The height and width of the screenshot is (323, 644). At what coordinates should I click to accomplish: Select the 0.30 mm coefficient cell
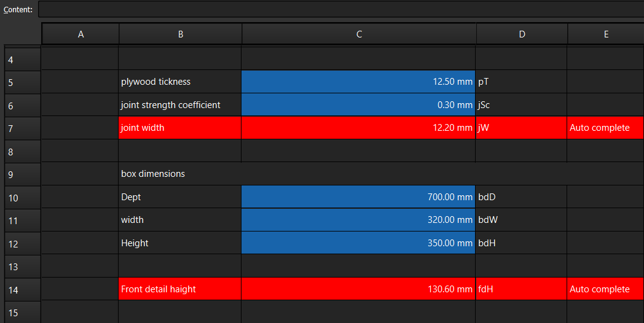pos(358,105)
